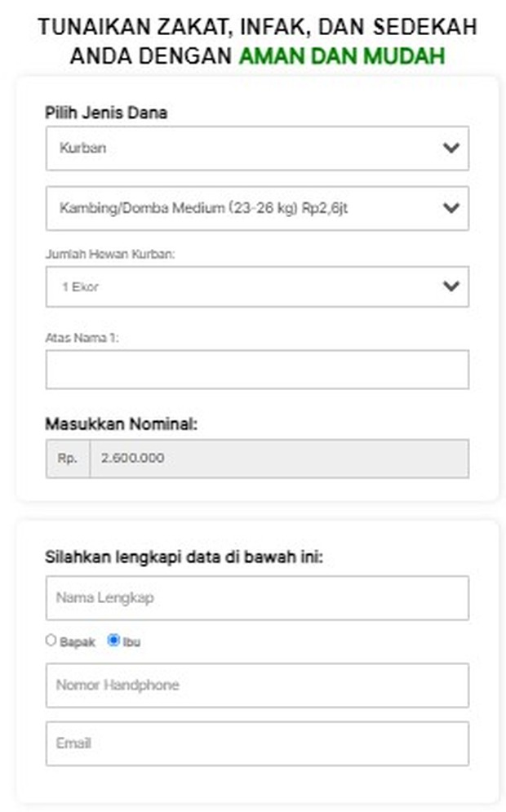Open the Pilih Jenis Dana dropdown showing Kurban

coord(257,148)
